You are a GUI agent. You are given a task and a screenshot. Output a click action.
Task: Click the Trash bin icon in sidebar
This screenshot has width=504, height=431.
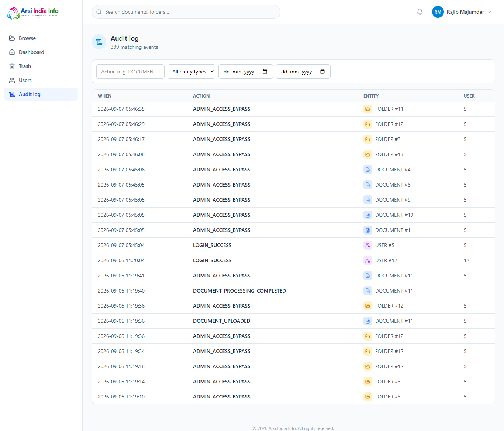tap(12, 66)
